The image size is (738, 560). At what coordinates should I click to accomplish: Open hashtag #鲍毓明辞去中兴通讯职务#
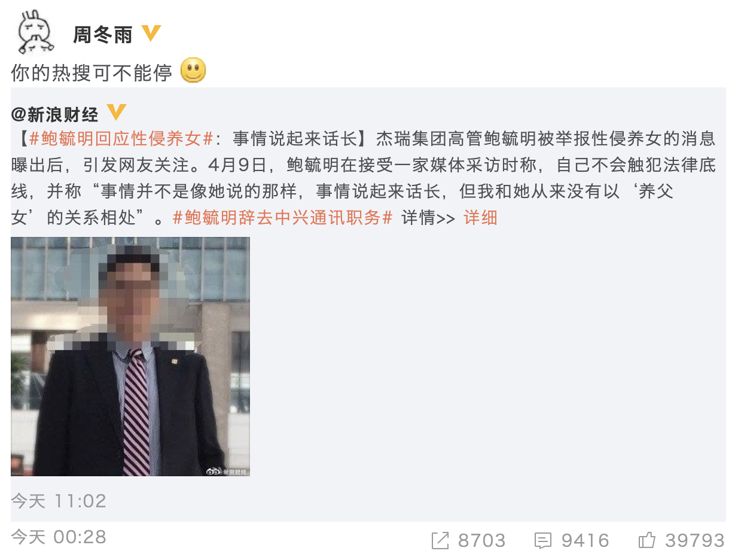(282, 218)
